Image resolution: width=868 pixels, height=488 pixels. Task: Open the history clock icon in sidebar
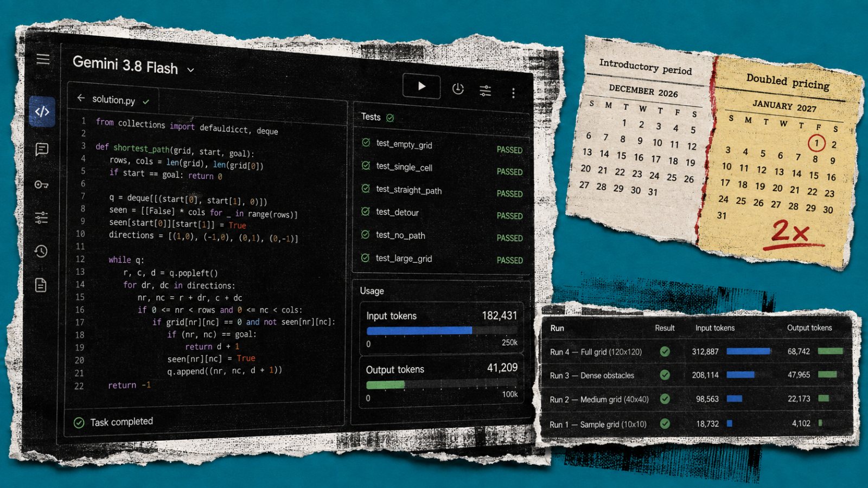[41, 251]
